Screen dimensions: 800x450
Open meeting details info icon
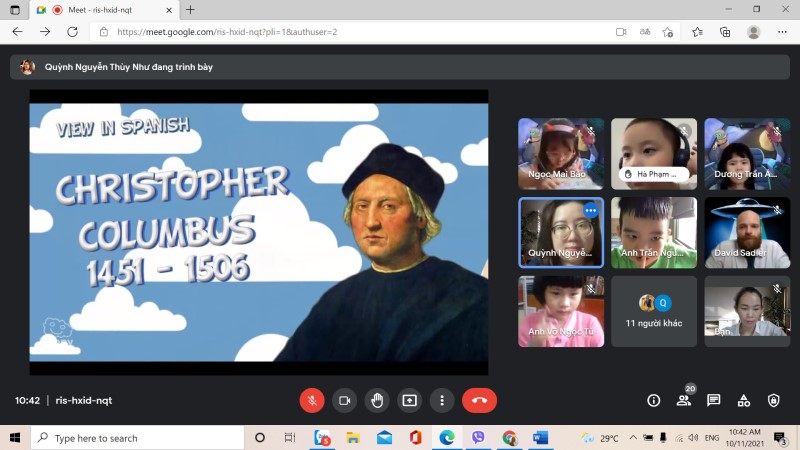[654, 400]
